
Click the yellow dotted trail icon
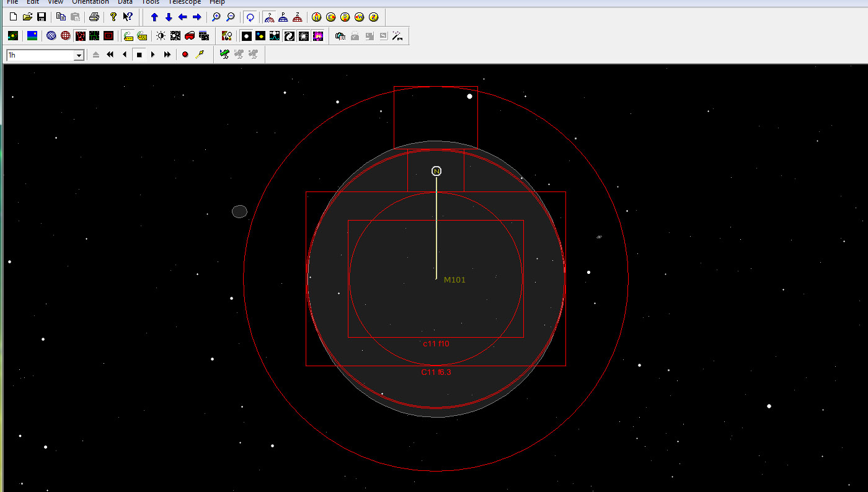pos(200,55)
